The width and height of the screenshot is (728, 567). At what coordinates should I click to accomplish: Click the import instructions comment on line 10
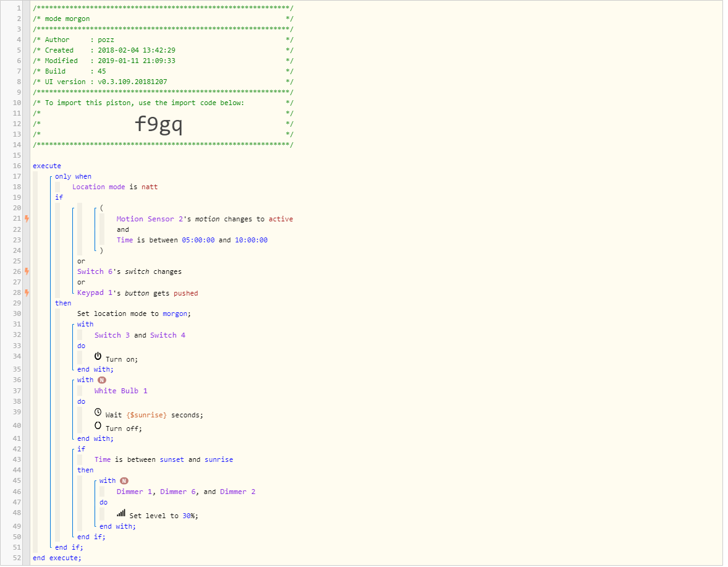click(163, 103)
